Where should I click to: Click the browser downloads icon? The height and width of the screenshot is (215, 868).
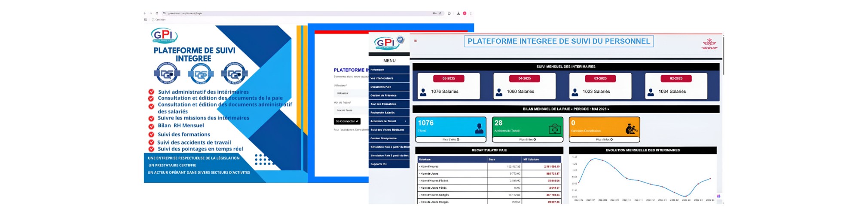[x=458, y=13]
